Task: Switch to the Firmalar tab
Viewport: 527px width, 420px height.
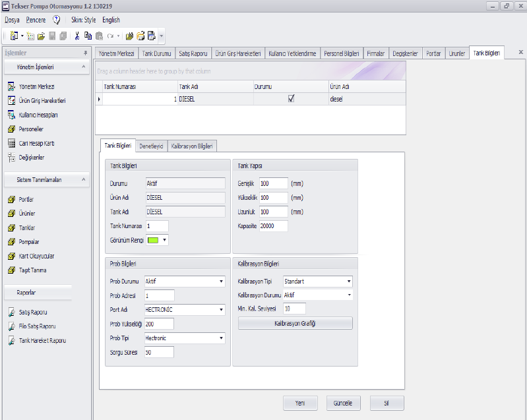Action: tap(375, 53)
